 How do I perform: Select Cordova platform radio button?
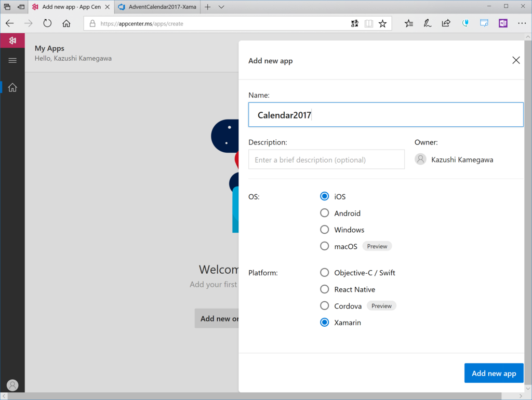(x=324, y=305)
